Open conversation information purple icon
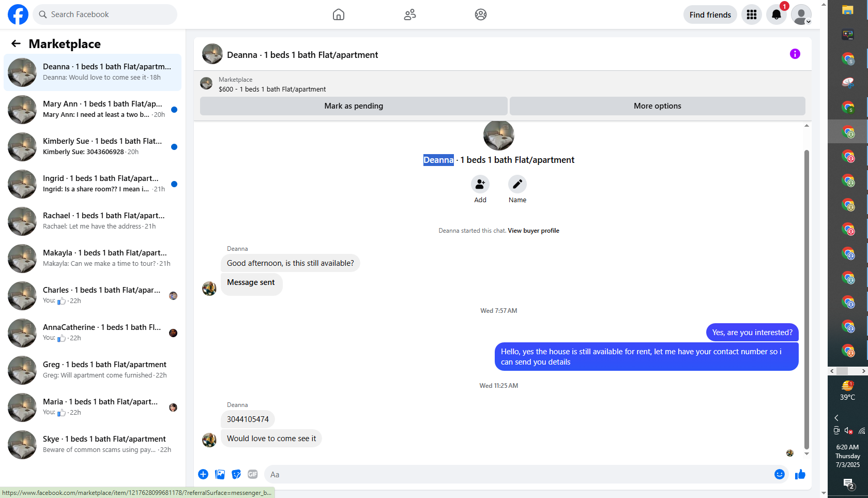Screen dimensions: 868x498 pos(795,54)
